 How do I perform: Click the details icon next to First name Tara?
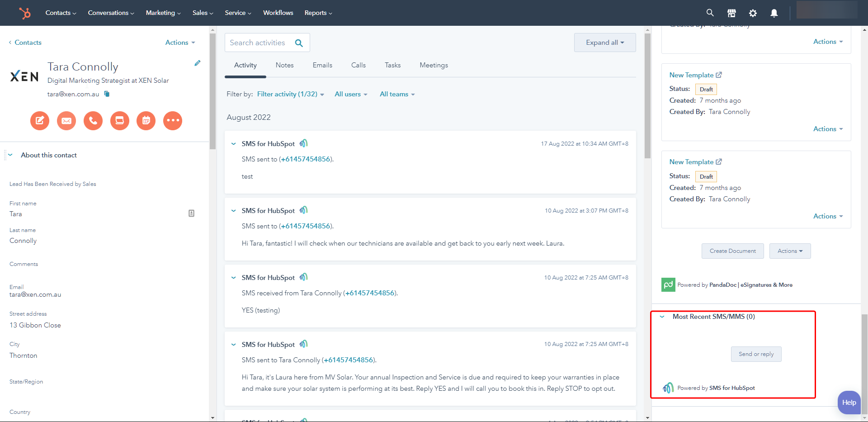coord(191,213)
